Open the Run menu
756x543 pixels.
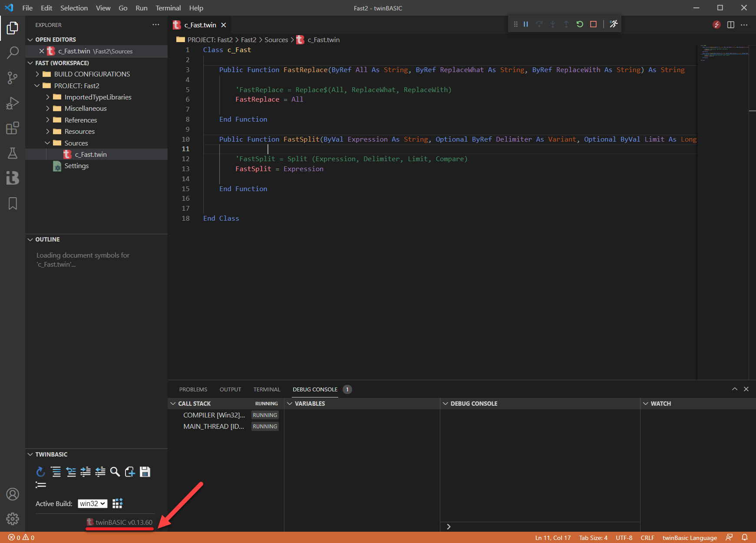pyautogui.click(x=141, y=8)
